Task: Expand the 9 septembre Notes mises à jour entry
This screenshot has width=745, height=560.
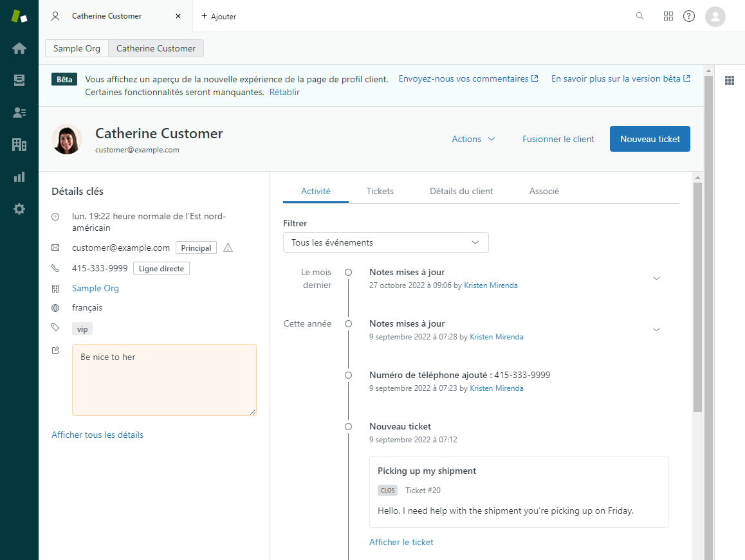Action: click(656, 330)
